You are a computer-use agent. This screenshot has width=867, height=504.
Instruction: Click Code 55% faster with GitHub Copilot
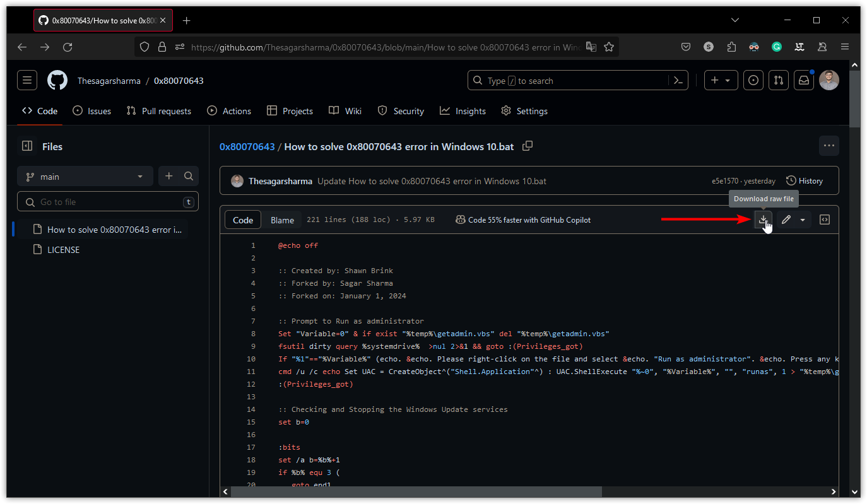click(523, 220)
